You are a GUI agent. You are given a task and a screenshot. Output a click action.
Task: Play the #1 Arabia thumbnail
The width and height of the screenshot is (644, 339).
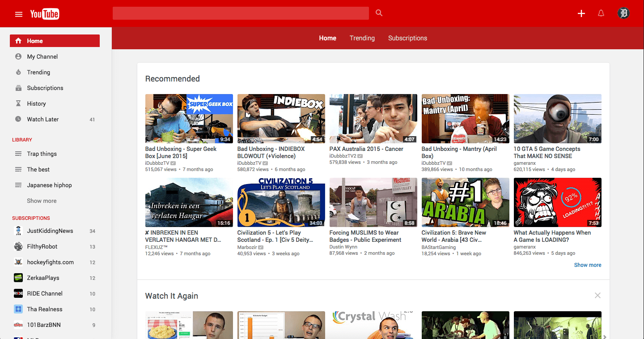coord(466,202)
